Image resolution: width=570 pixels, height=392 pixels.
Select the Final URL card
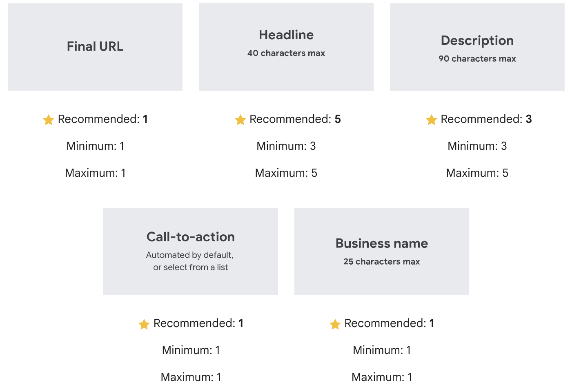click(x=95, y=47)
